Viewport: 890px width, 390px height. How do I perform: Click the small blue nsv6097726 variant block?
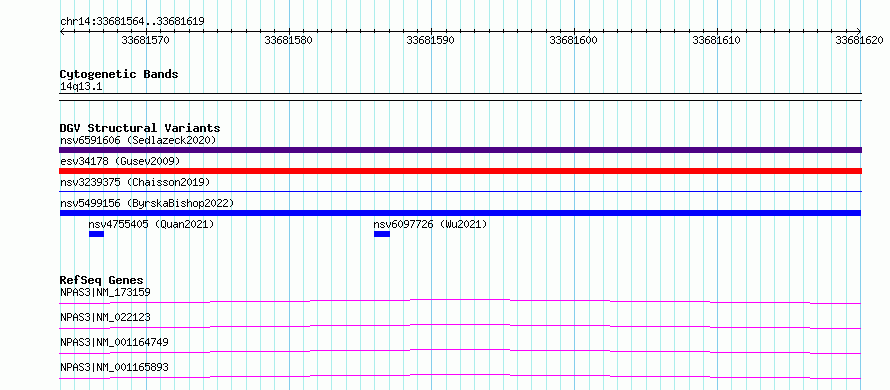click(382, 234)
